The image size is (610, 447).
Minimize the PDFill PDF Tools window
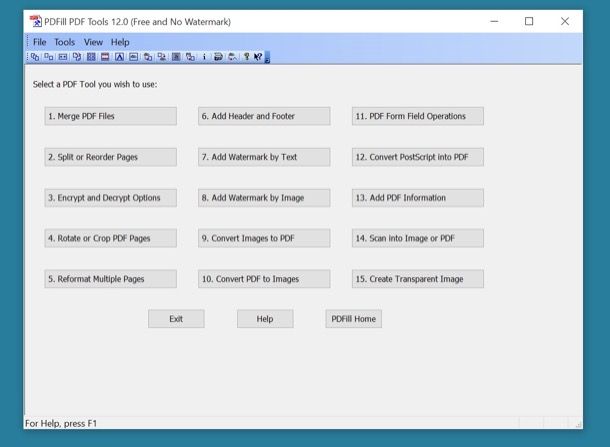coord(494,21)
